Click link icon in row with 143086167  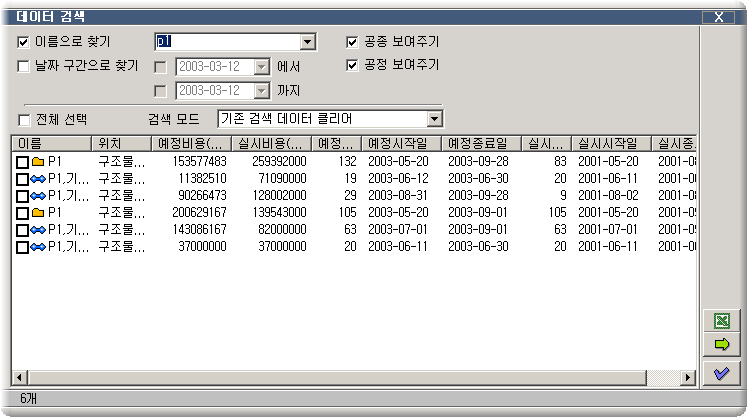point(38,229)
